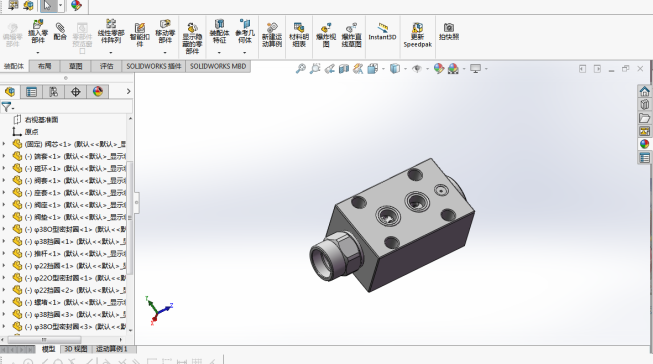Viewport: 653px width, 364px height.
Task: Click Zoom to Fit magnifier icon
Action: point(301,68)
